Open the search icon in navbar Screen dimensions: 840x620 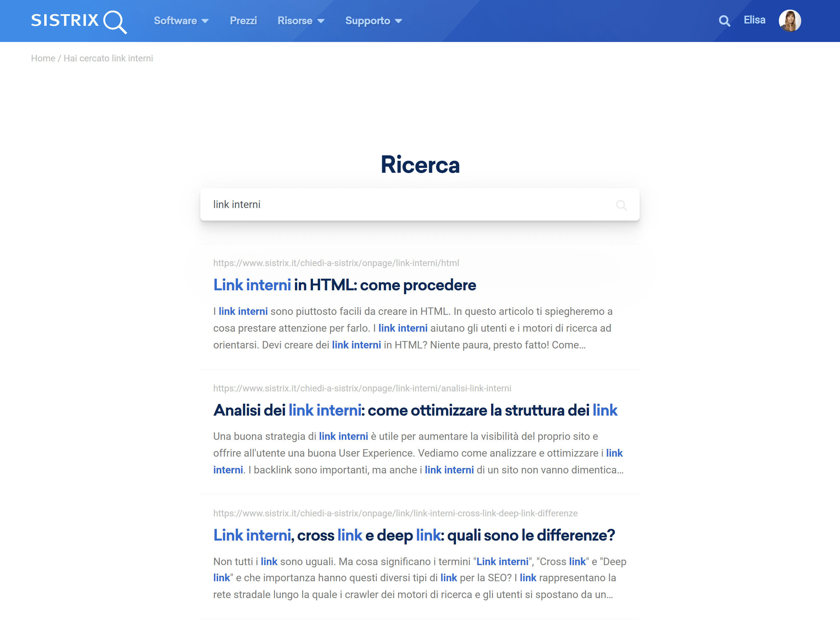click(725, 21)
